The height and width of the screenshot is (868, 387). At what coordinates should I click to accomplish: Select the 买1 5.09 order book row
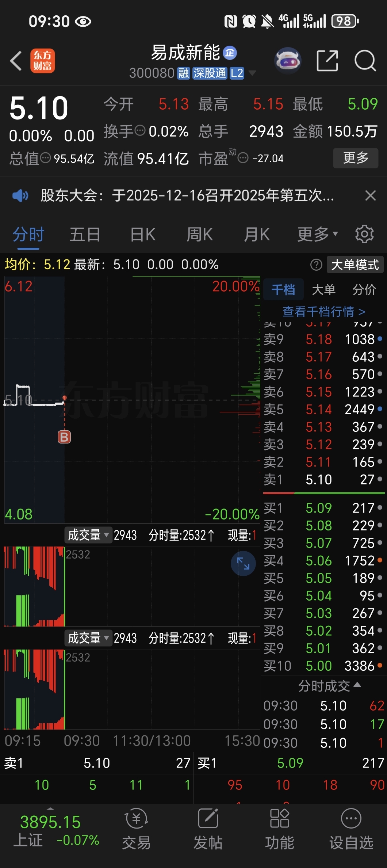323,508
